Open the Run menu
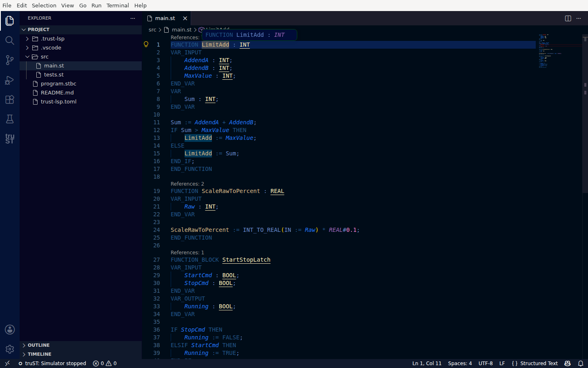588x368 pixels. coord(96,5)
